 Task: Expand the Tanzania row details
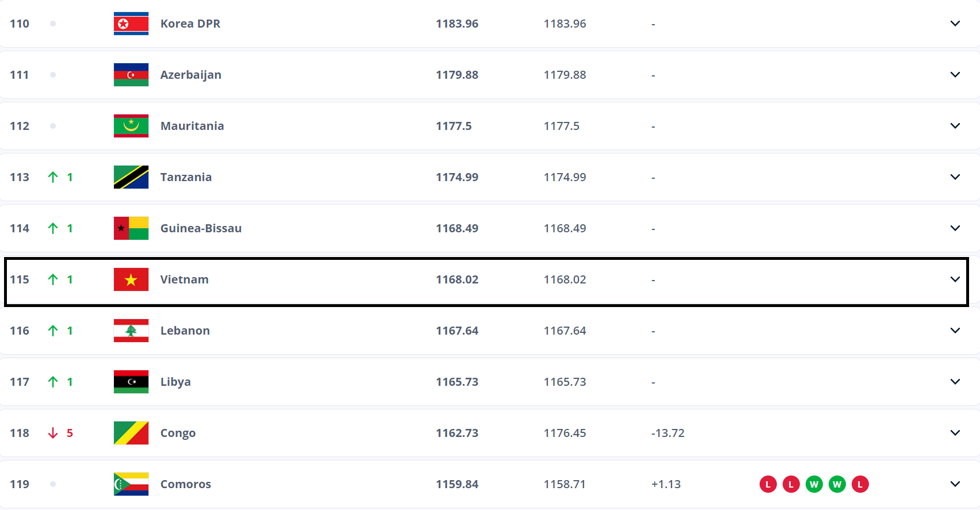point(955,177)
